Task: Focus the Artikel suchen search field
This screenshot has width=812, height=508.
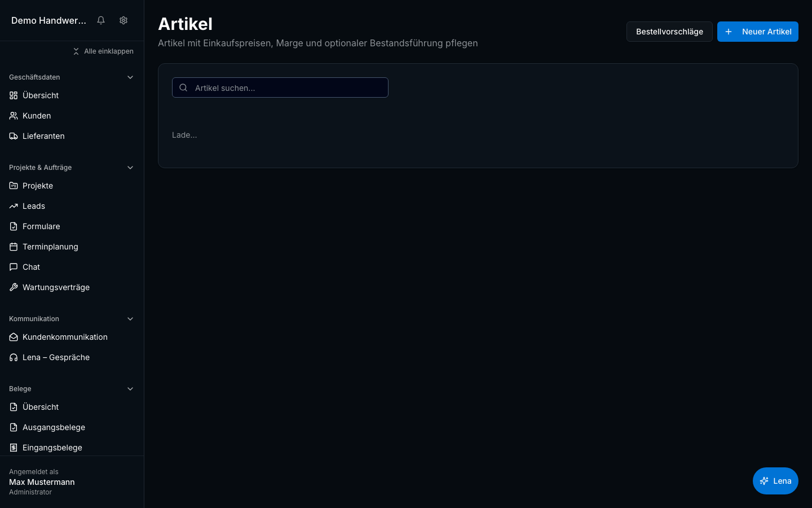Action: 280,87
